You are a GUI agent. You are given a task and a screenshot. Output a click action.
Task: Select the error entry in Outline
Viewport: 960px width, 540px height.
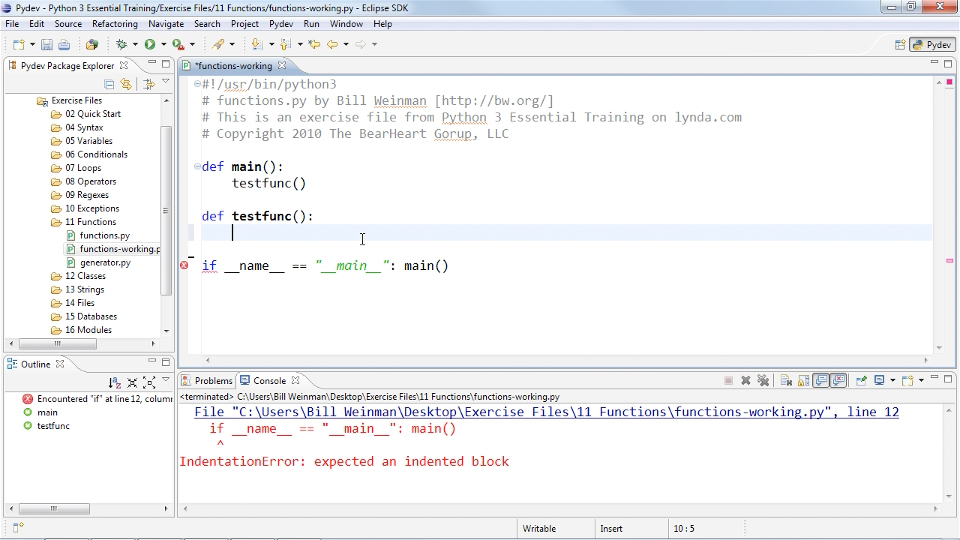click(x=98, y=399)
